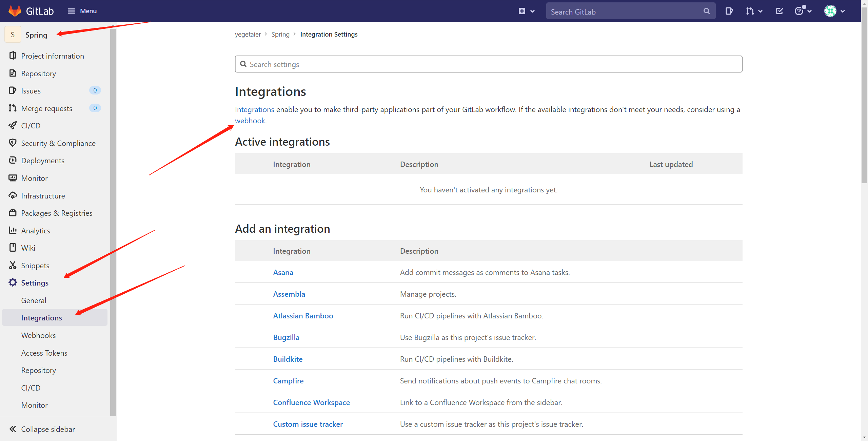The image size is (868, 441).
Task: Open the Issues count badge
Action: 95,90
